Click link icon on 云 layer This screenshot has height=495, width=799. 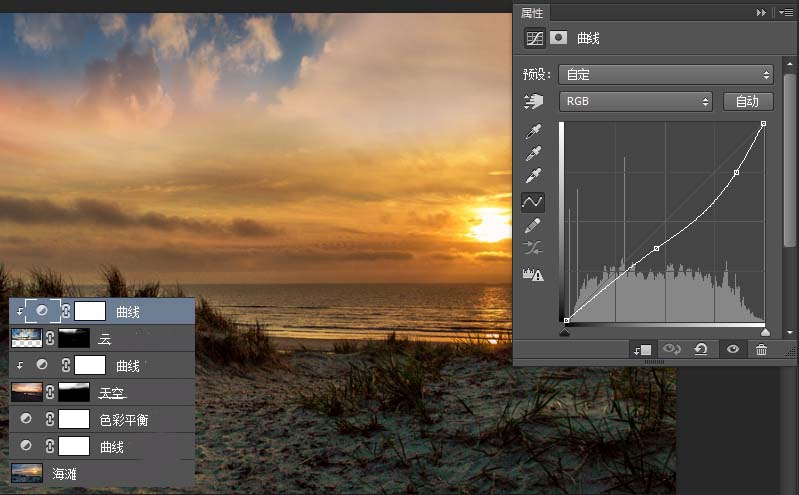50,338
